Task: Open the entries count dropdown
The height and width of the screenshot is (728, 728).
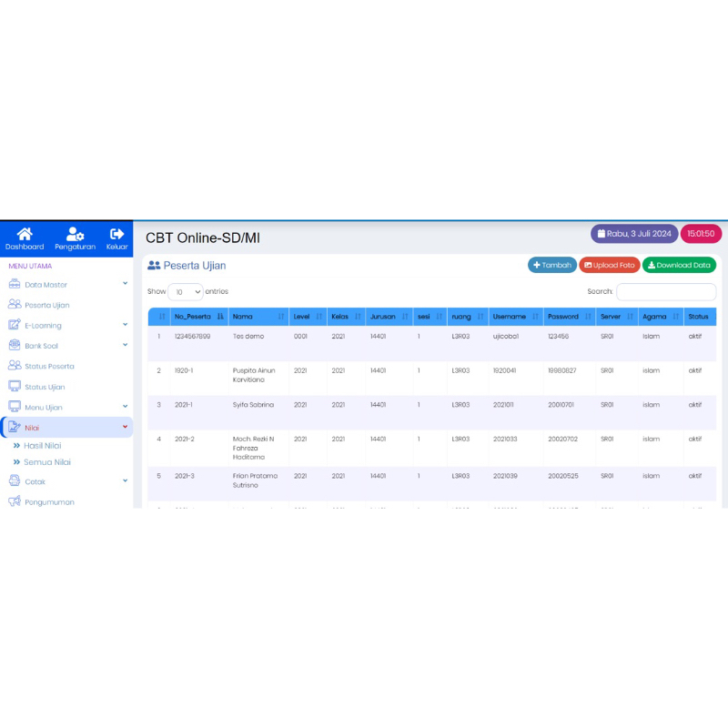Action: click(186, 291)
